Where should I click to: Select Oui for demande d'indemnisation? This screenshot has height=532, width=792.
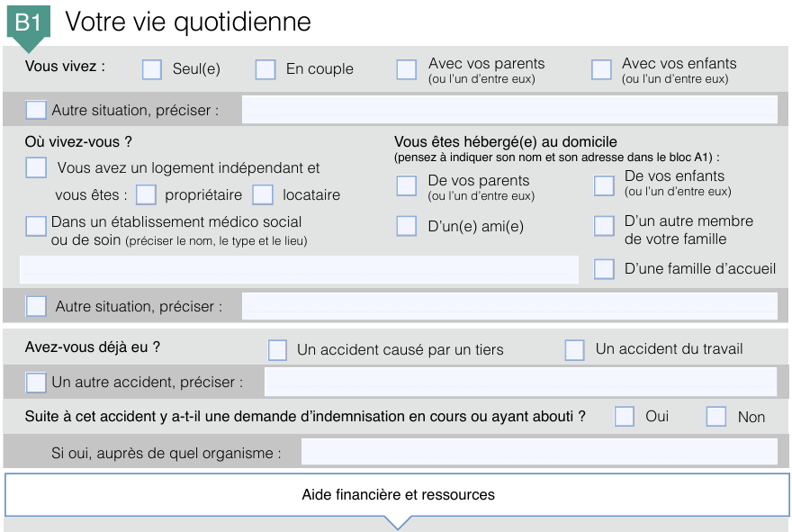click(625, 417)
